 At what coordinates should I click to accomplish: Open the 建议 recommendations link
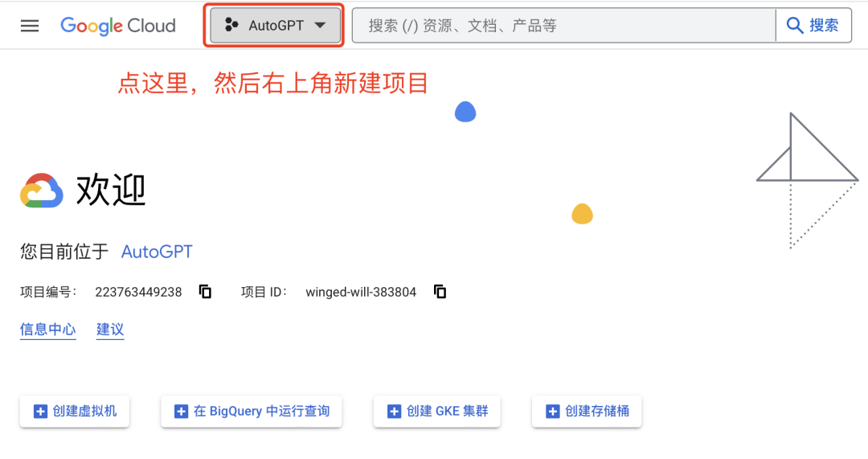(110, 330)
